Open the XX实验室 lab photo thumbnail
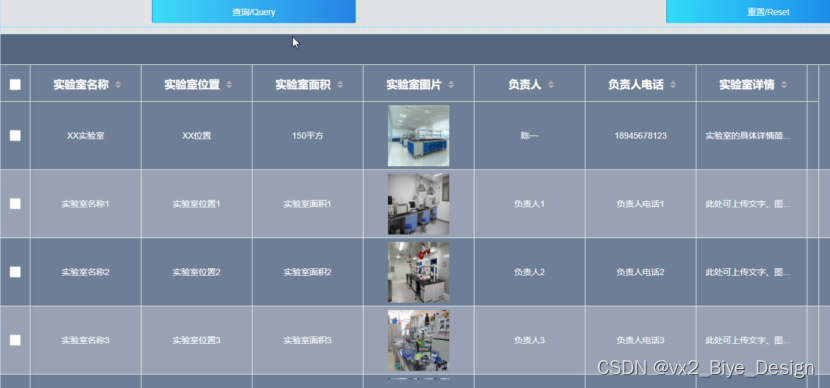Viewport: 830px width, 388px height. pyautogui.click(x=418, y=136)
